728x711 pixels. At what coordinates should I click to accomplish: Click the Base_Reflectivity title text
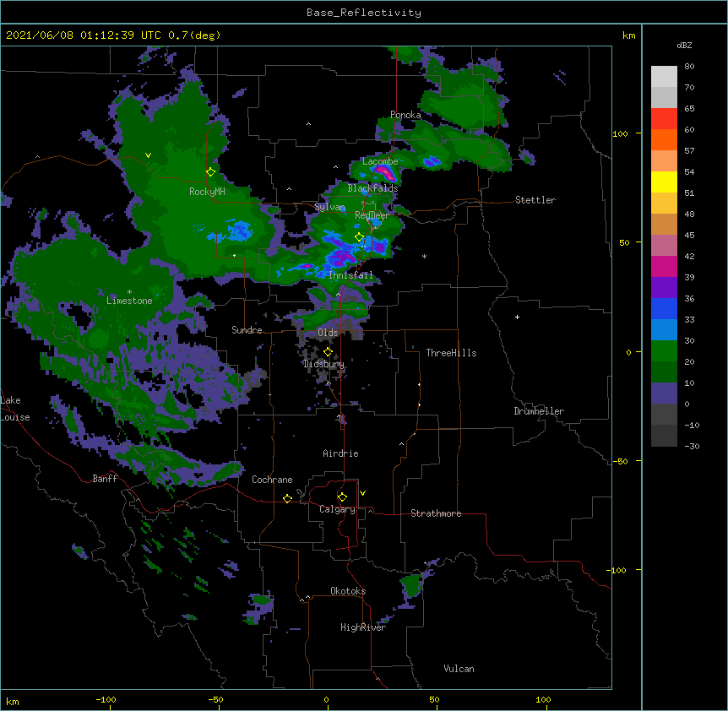coord(363,13)
